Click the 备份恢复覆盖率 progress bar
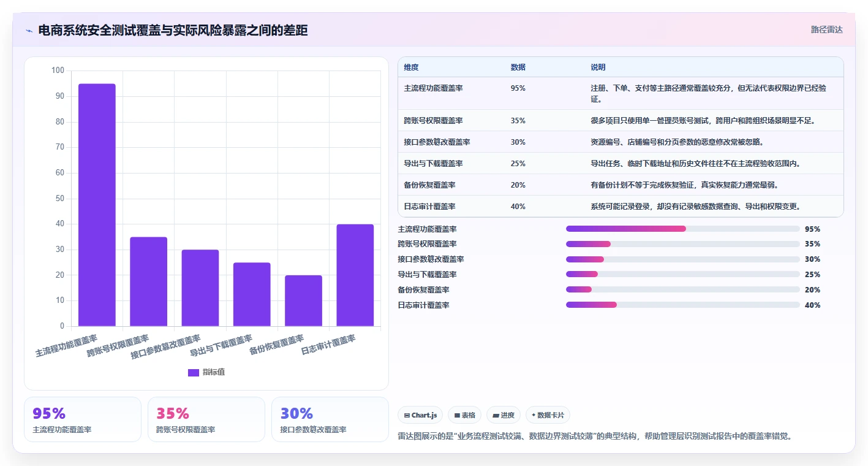 [683, 289]
